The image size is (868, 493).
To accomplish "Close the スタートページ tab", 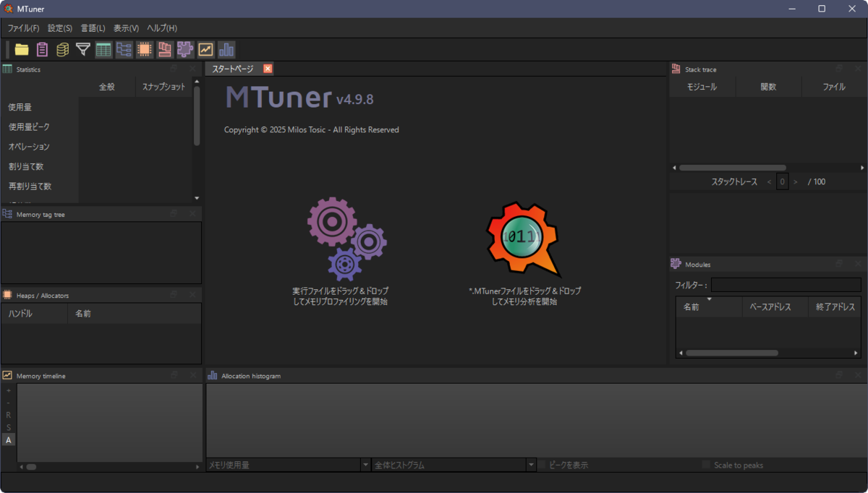I will (x=268, y=69).
